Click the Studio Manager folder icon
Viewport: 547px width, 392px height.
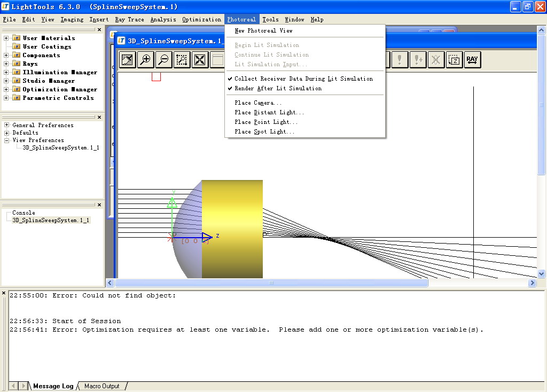tap(16, 81)
